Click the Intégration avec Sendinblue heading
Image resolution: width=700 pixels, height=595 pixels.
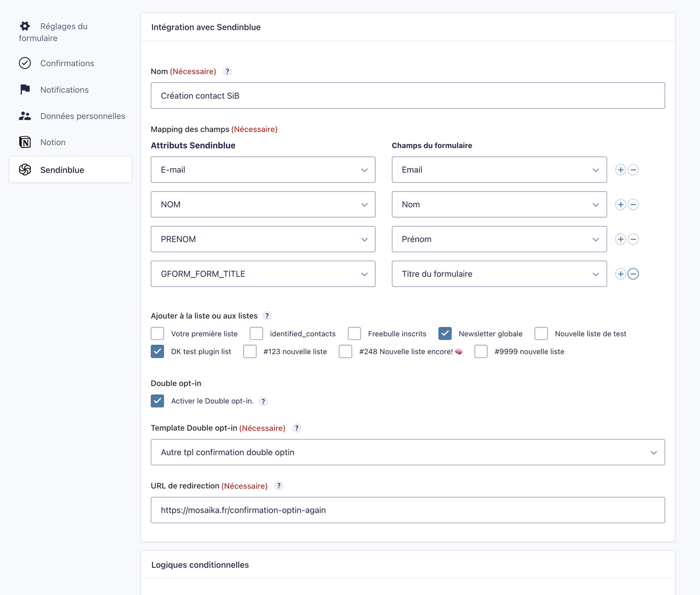click(x=206, y=27)
